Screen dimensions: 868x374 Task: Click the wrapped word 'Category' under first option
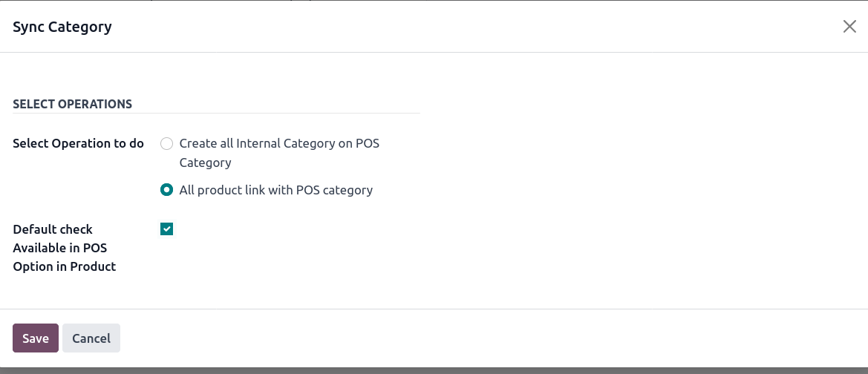coord(206,163)
